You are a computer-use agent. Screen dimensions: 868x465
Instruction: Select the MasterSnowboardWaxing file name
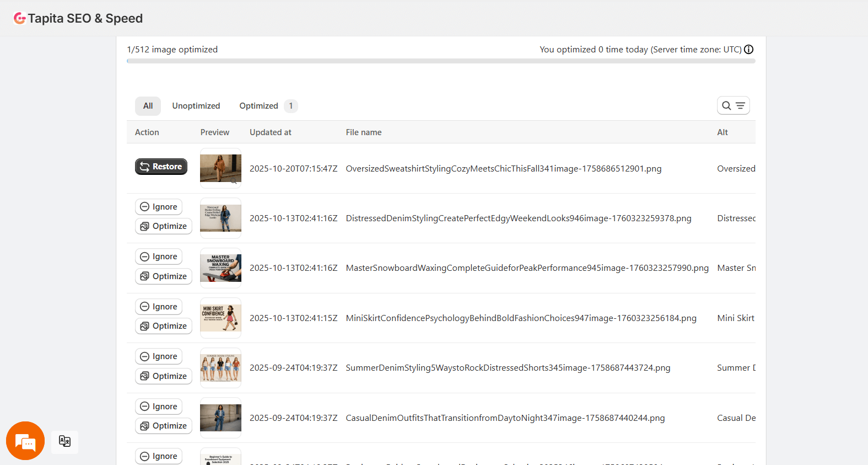pos(527,268)
